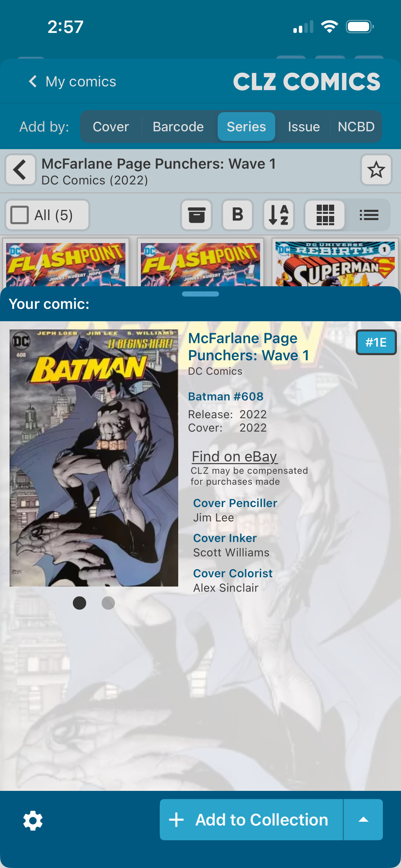Screen dimensions: 401x868
Task: Open the settings gear icon
Action: 33,820
